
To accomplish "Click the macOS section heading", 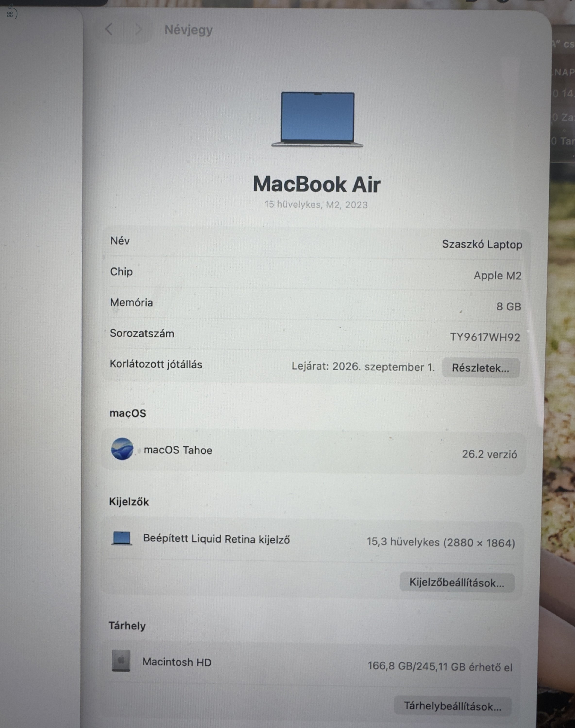I will [x=127, y=413].
